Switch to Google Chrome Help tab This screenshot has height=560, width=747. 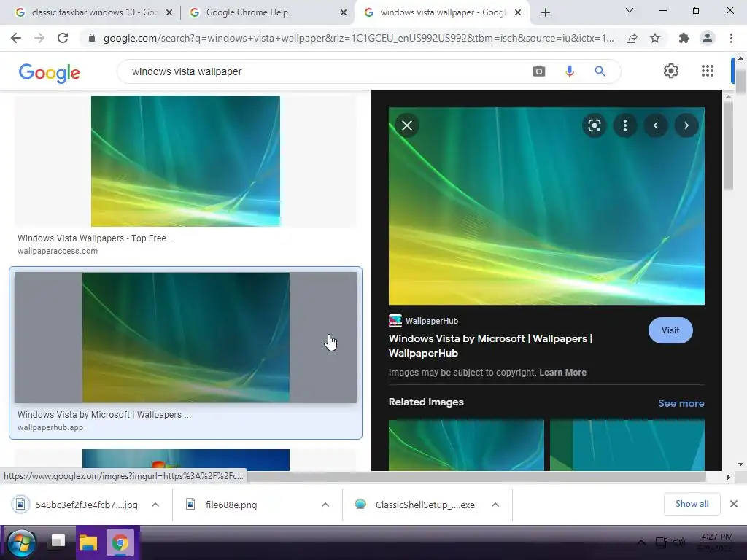pos(247,12)
